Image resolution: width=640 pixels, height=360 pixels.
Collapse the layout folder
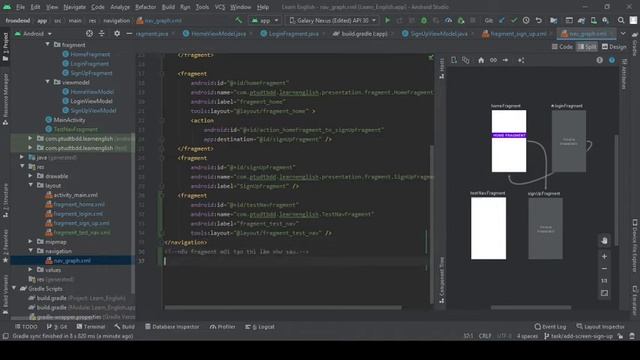point(31,185)
